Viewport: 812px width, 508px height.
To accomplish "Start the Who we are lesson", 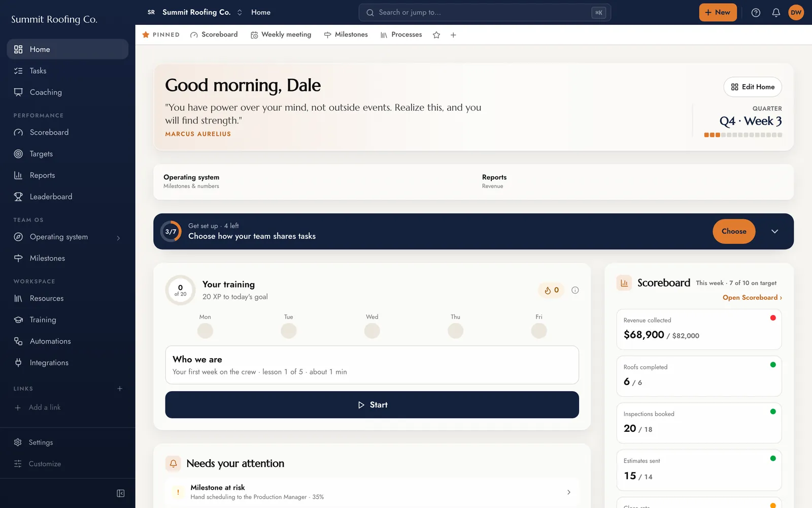I will point(372,405).
